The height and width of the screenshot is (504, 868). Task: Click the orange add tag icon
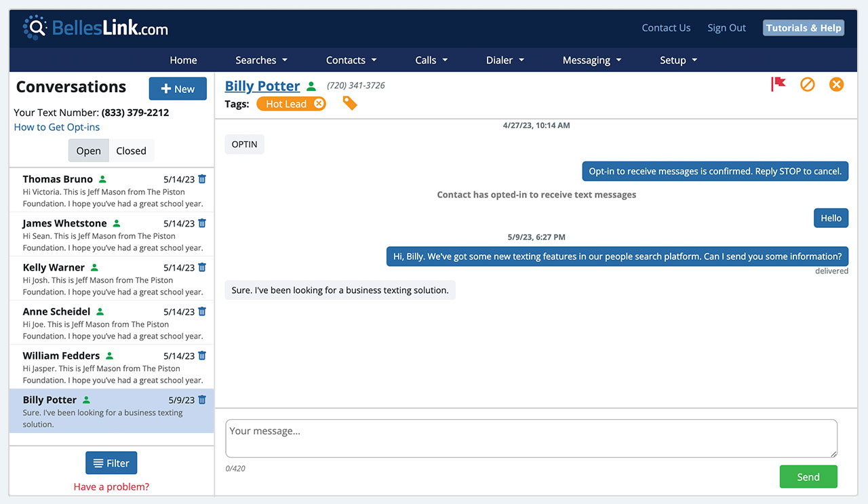[x=349, y=103]
